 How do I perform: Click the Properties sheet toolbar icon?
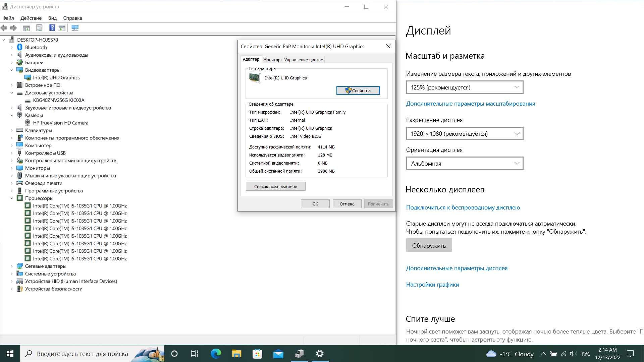click(39, 28)
